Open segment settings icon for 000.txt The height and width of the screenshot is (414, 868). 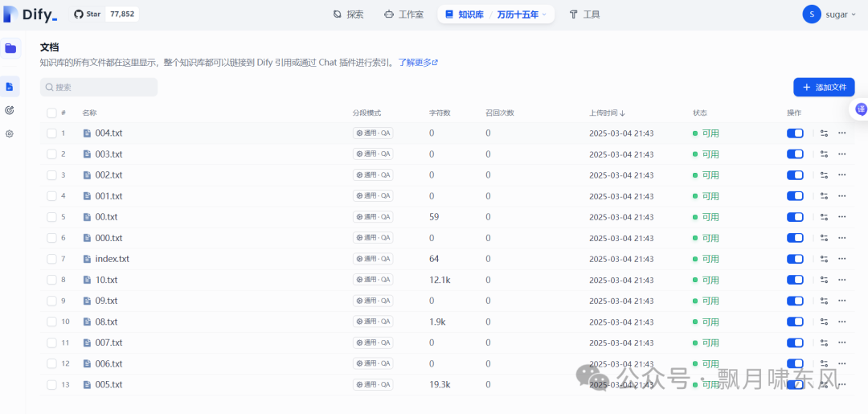[825, 238]
